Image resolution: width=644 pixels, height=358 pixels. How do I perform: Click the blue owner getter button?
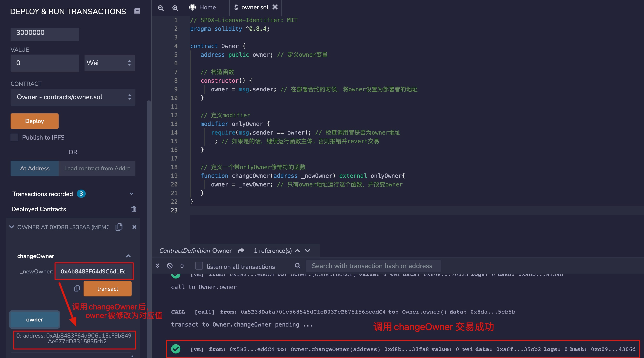pos(35,320)
